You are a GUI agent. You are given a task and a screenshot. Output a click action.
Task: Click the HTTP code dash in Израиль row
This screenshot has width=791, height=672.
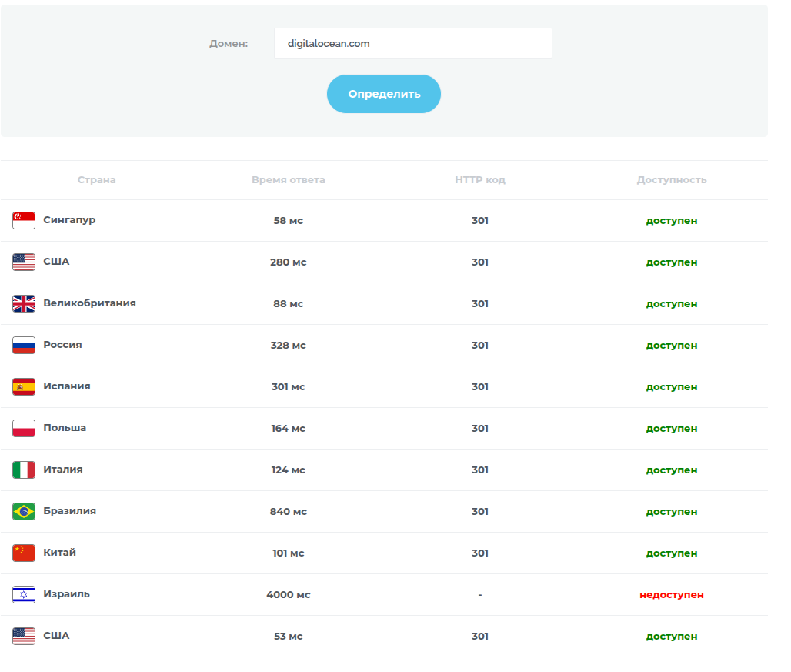pos(479,595)
